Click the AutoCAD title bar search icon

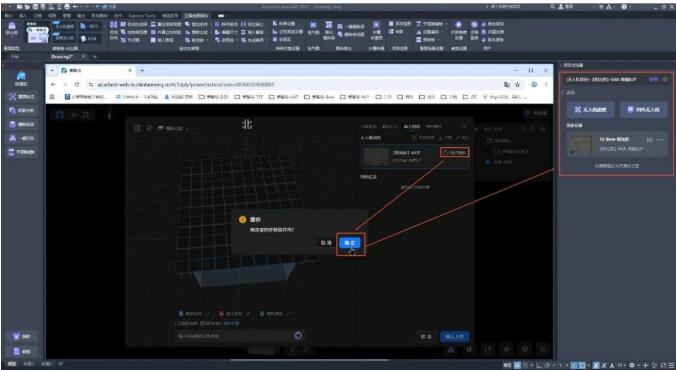(x=553, y=7)
